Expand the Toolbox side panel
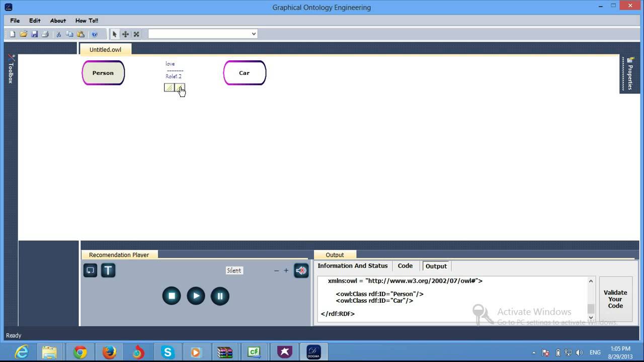Viewport: 644px width, 362px height. [11, 69]
